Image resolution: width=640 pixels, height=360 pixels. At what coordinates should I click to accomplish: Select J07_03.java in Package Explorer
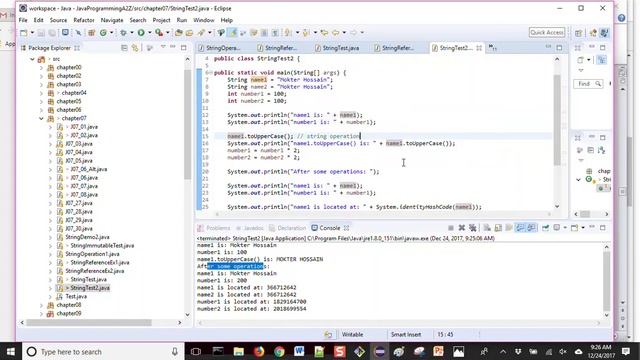pyautogui.click(x=79, y=144)
